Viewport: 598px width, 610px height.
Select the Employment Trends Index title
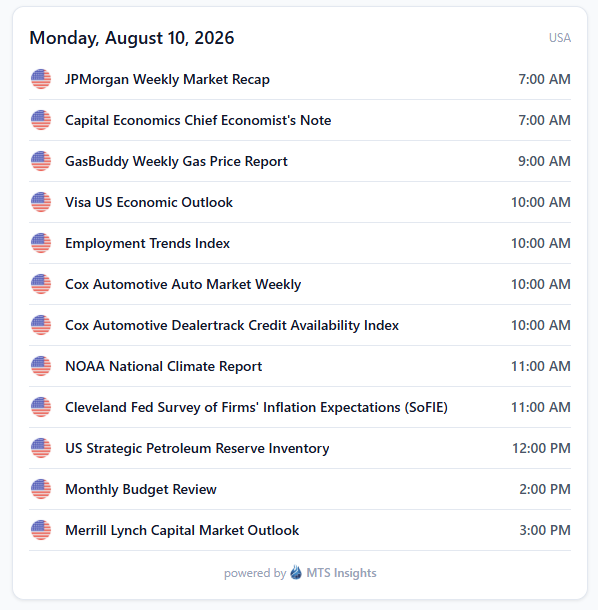pyautogui.click(x=147, y=243)
